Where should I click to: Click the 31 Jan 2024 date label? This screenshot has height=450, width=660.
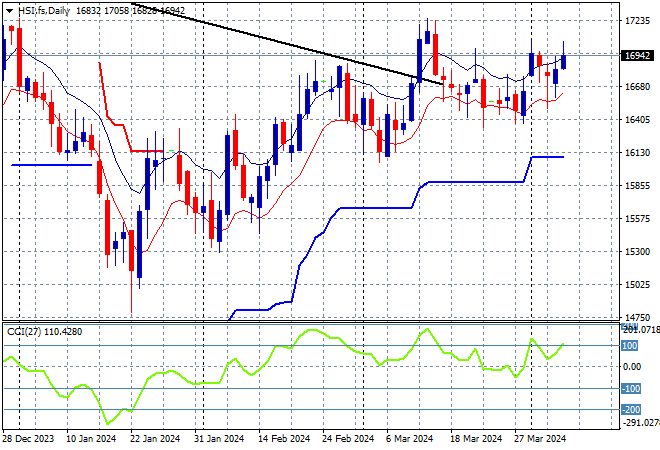click(219, 439)
